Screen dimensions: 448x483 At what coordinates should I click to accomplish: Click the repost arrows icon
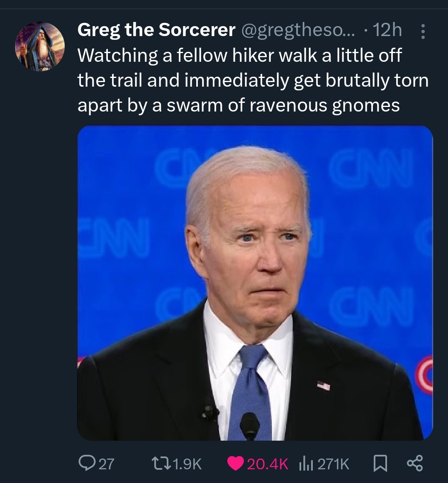click(159, 463)
